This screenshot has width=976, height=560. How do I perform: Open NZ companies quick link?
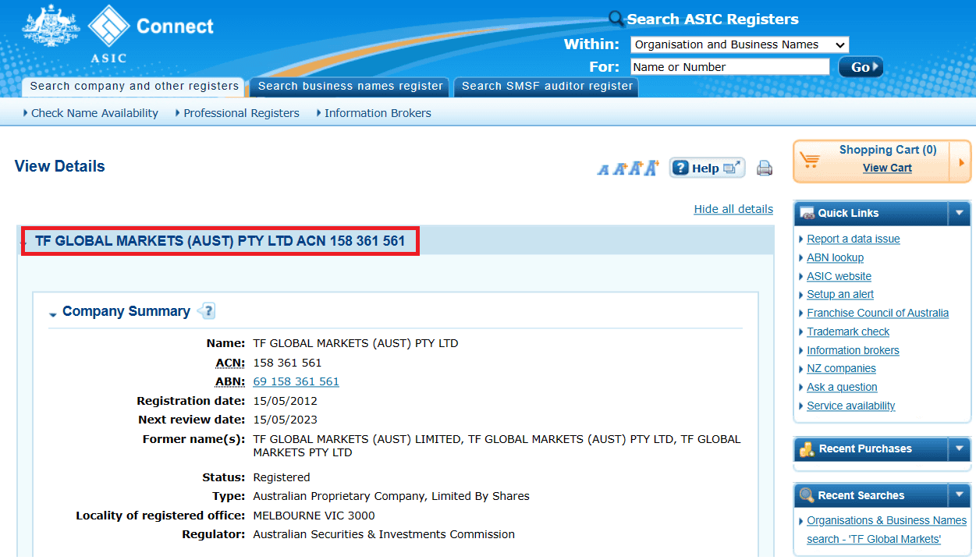[x=841, y=368]
